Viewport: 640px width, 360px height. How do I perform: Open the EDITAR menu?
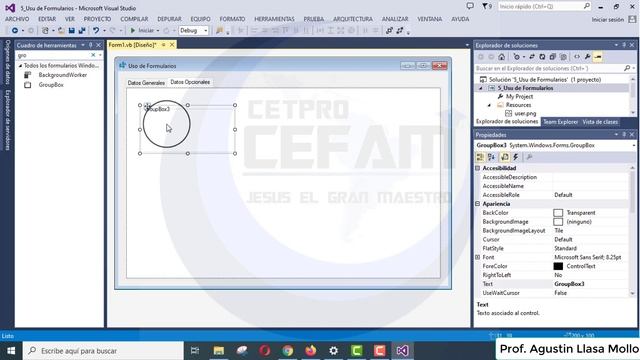tap(47, 19)
